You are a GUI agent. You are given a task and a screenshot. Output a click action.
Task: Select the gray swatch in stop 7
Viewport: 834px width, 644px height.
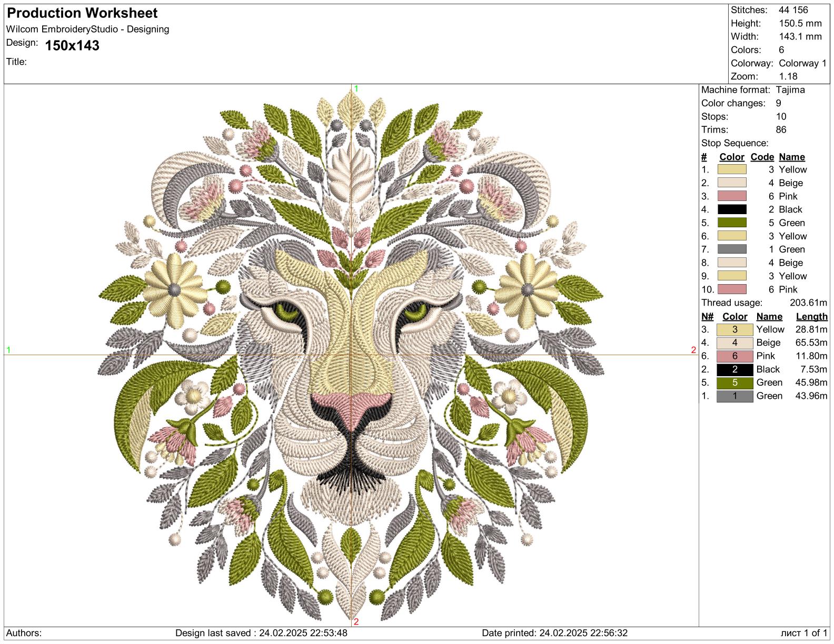tap(732, 249)
